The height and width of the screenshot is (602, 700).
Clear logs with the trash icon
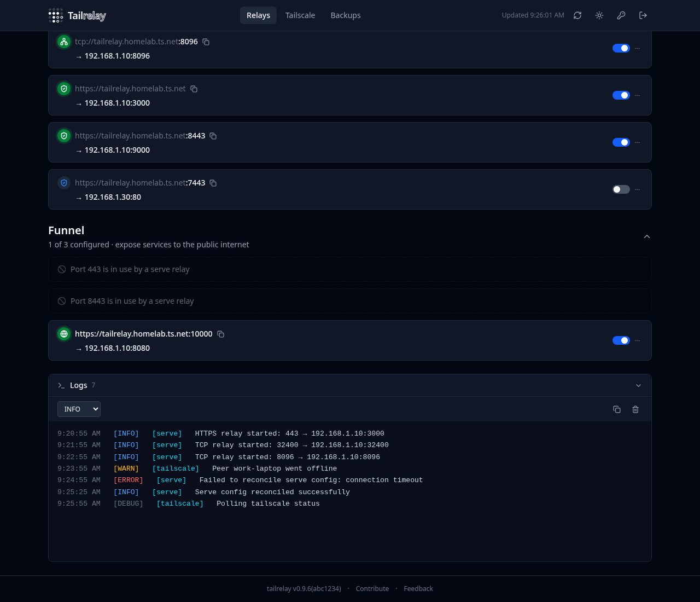pyautogui.click(x=635, y=409)
